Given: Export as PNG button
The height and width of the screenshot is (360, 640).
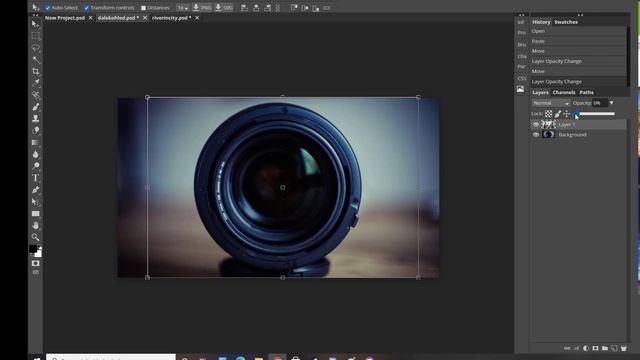Looking at the screenshot, I should (x=202, y=8).
